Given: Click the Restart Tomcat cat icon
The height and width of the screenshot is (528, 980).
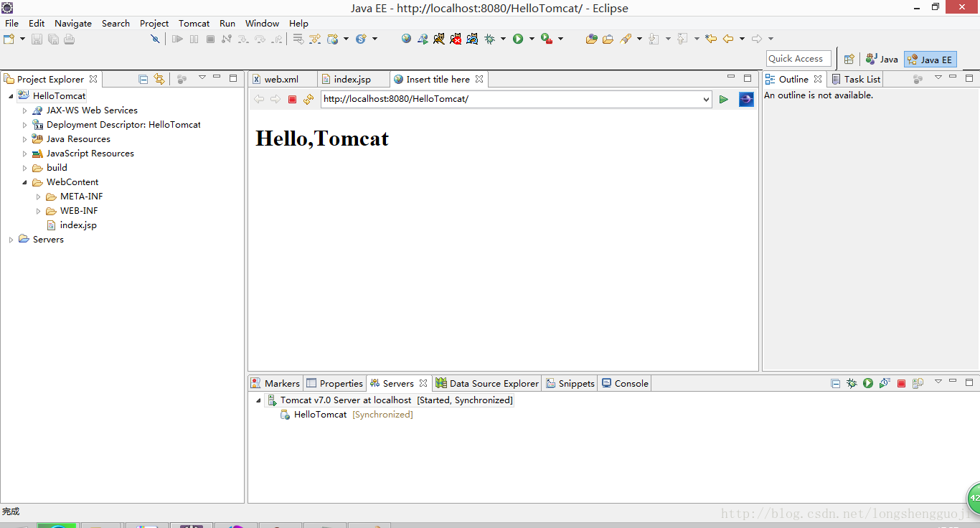Looking at the screenshot, I should [472, 39].
